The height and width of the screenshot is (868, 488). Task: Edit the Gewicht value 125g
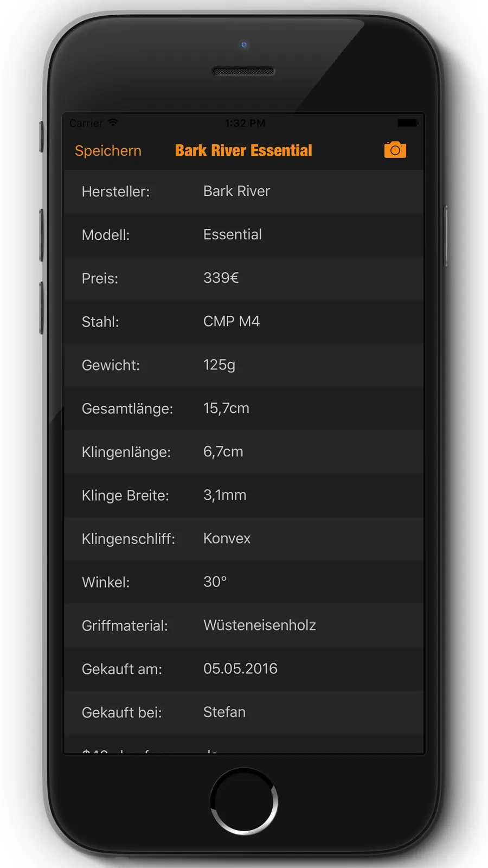219,365
